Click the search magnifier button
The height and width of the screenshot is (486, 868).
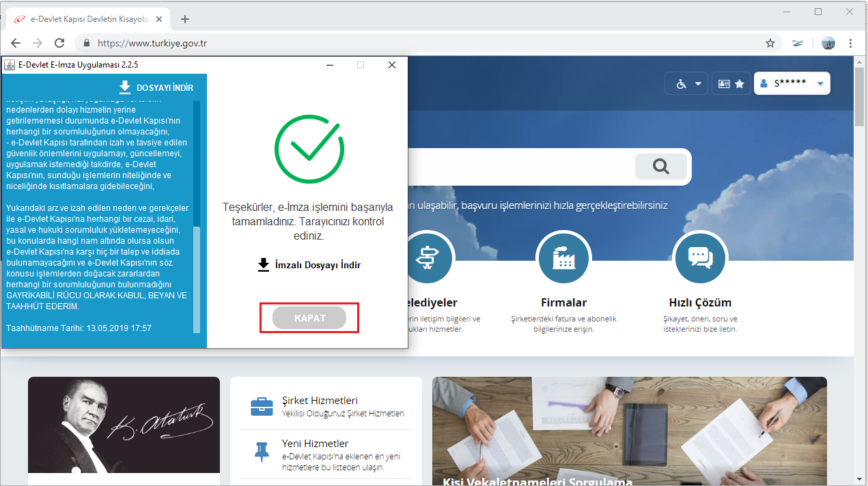[x=660, y=167]
